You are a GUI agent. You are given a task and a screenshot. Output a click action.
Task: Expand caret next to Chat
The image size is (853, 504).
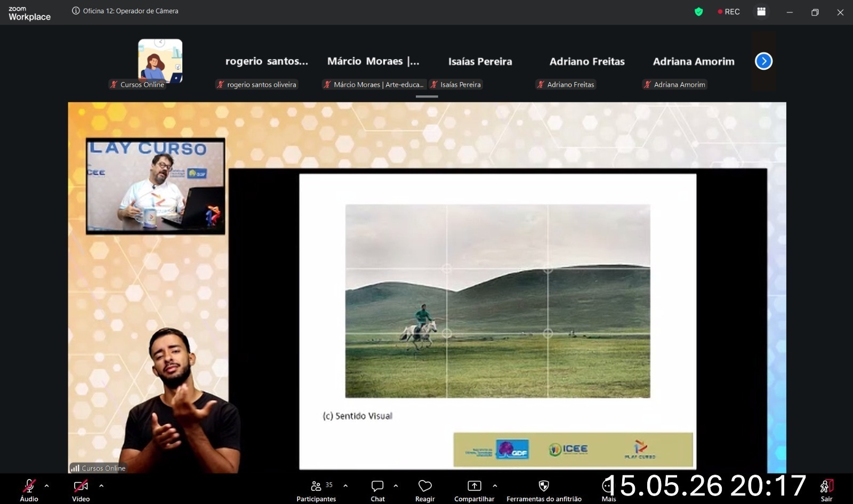tap(396, 486)
